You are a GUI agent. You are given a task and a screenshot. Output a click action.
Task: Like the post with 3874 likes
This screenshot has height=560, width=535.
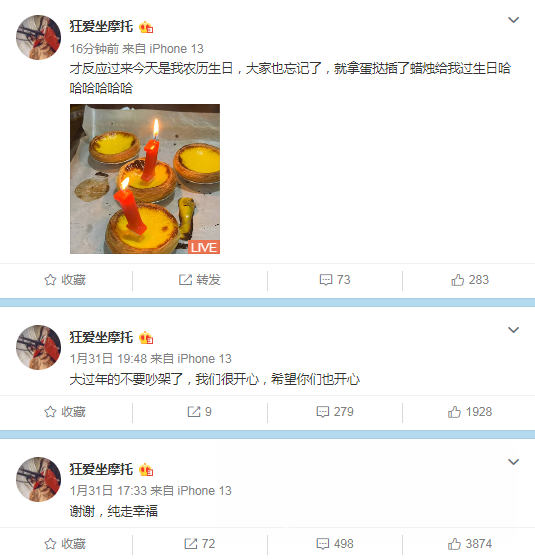(470, 544)
